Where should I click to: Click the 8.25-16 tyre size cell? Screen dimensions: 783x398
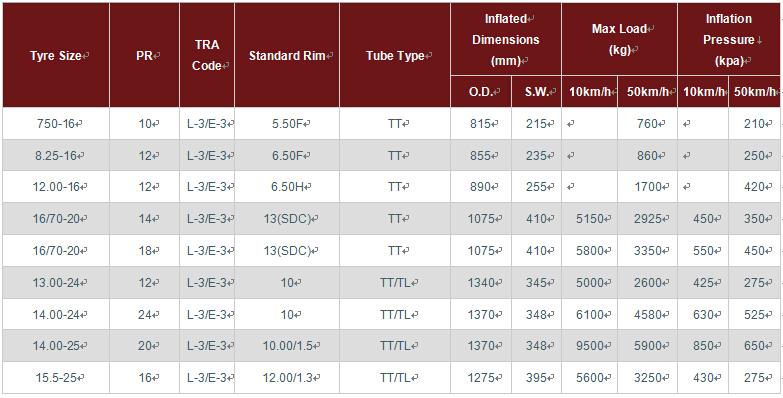point(56,155)
